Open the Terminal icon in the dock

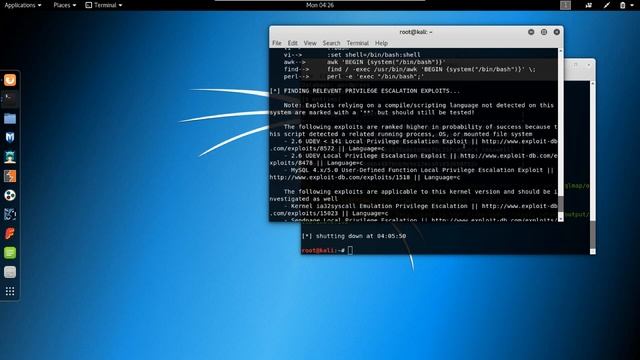click(10, 99)
